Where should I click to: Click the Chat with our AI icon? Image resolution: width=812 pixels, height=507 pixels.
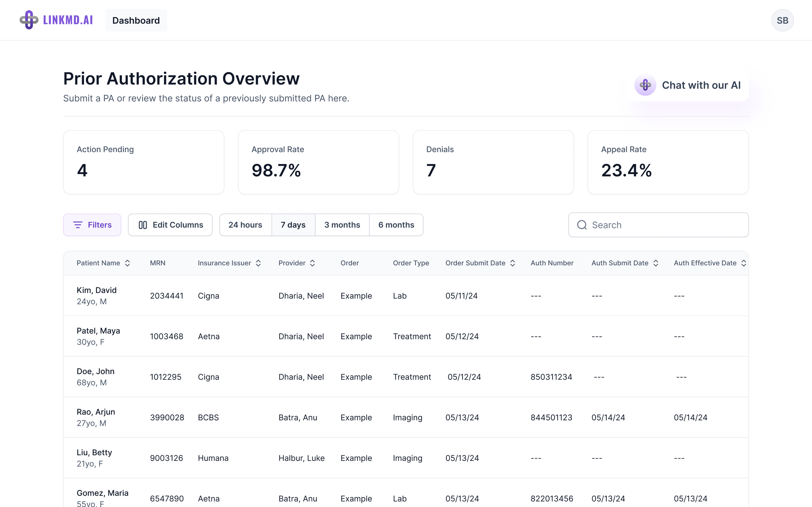click(x=645, y=85)
